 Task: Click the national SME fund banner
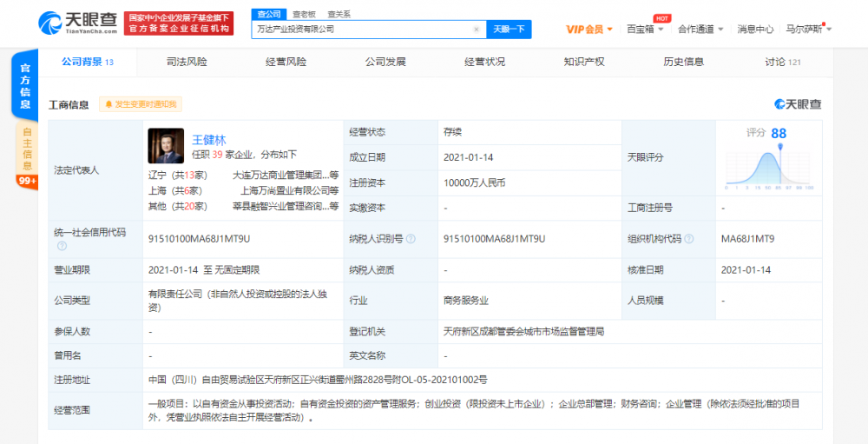coord(179,23)
